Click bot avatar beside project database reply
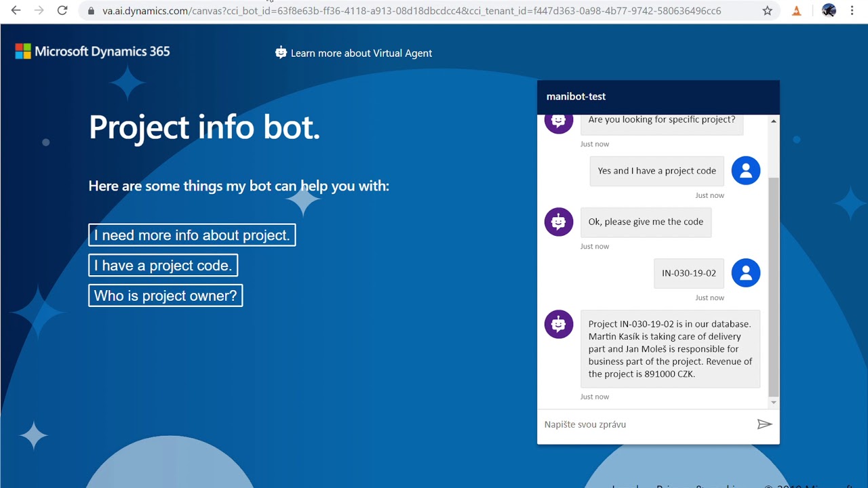The height and width of the screenshot is (488, 868). (x=559, y=325)
